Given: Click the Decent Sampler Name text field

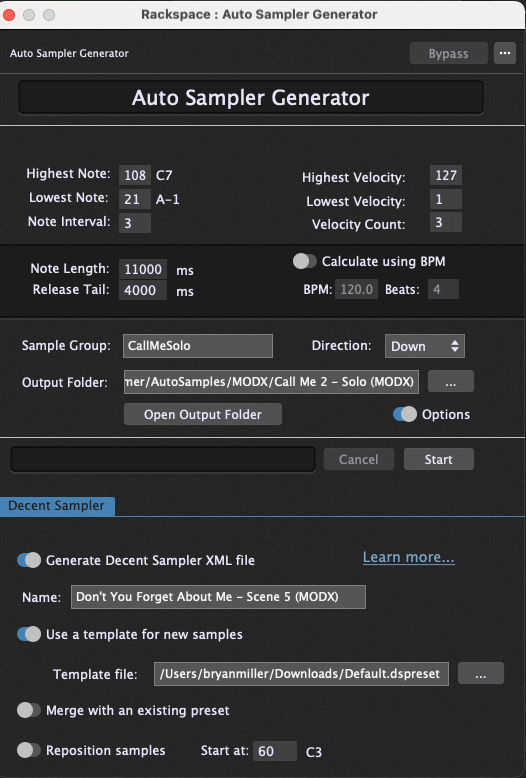Looking at the screenshot, I should tap(218, 597).
